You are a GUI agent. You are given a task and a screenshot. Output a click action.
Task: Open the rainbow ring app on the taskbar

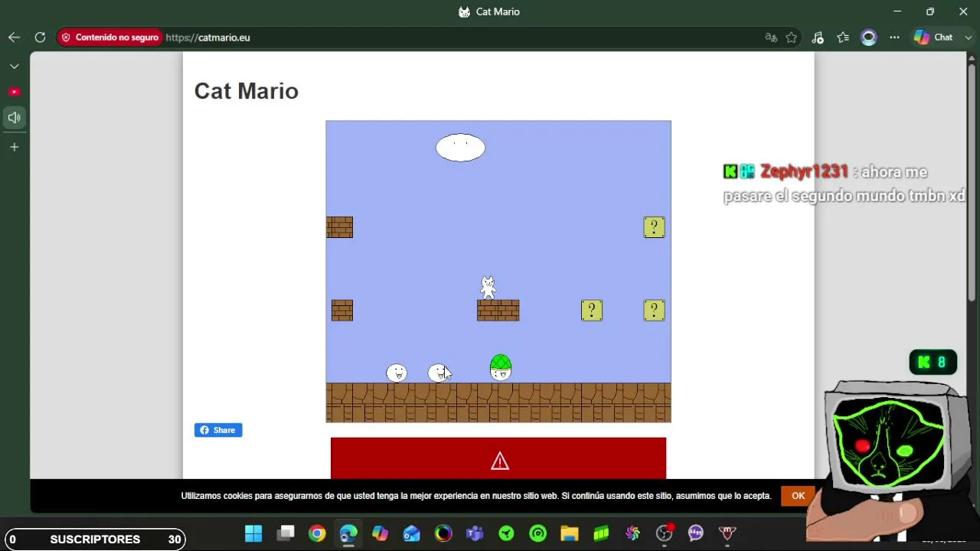[443, 533]
